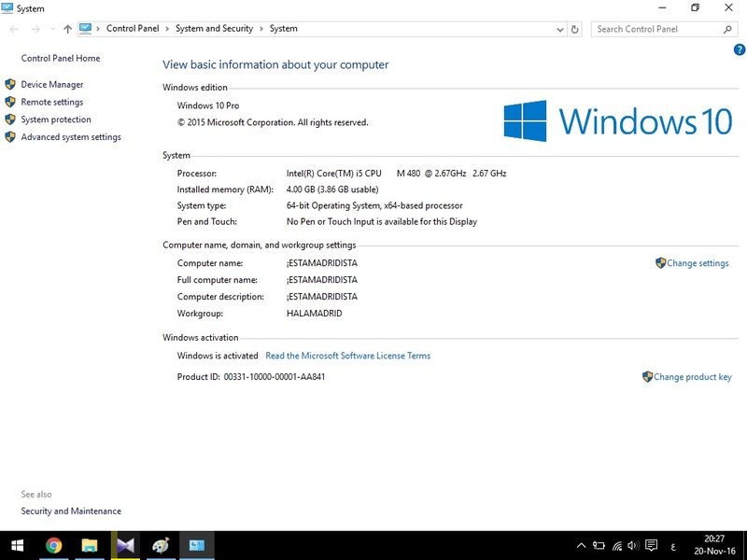Open Advanced system settings

pos(71,137)
